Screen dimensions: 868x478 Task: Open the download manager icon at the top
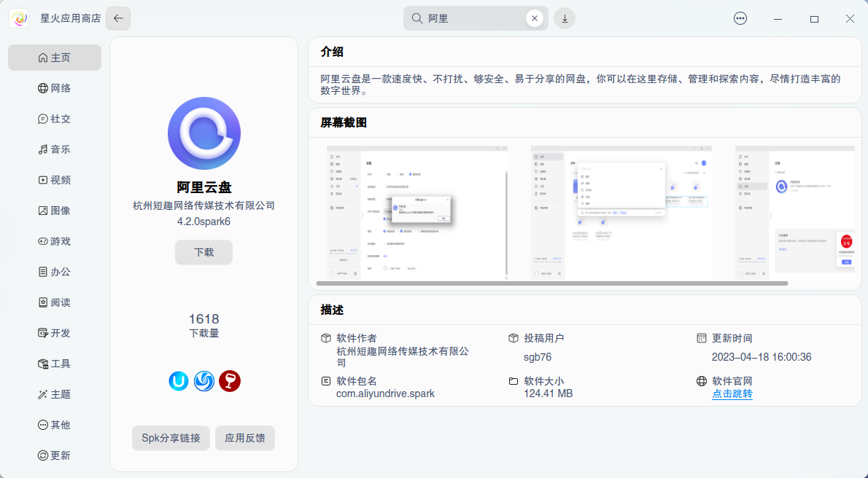[x=565, y=18]
